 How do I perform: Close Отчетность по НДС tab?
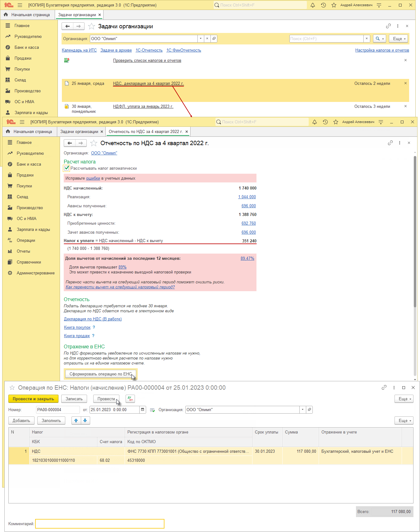click(187, 131)
